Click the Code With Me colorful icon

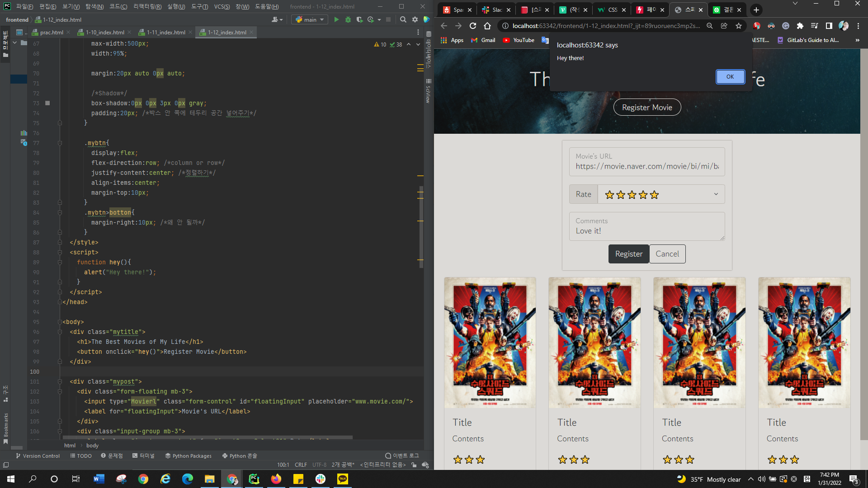(426, 19)
